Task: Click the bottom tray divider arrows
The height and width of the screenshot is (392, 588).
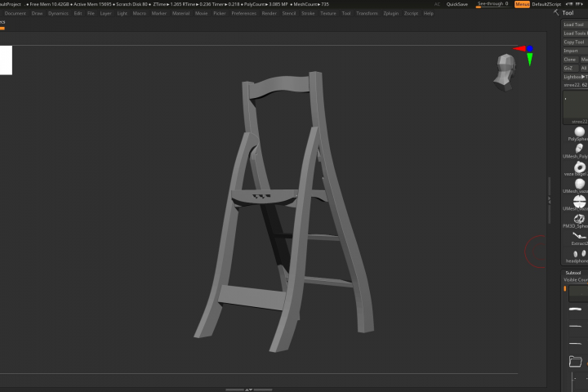Action: (248, 390)
